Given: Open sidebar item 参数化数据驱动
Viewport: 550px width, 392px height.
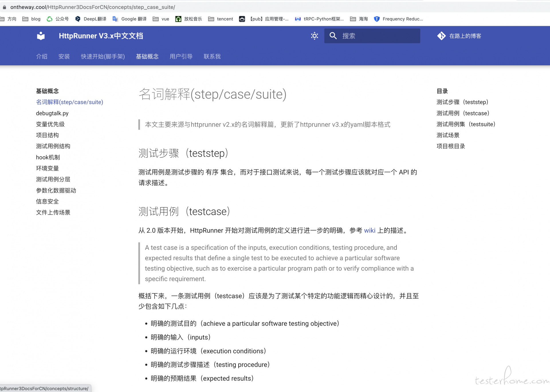Looking at the screenshot, I should pyautogui.click(x=56, y=190).
